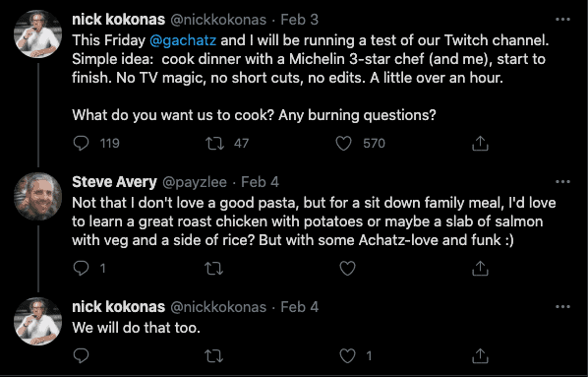Open the @gachatz mention link

183,40
